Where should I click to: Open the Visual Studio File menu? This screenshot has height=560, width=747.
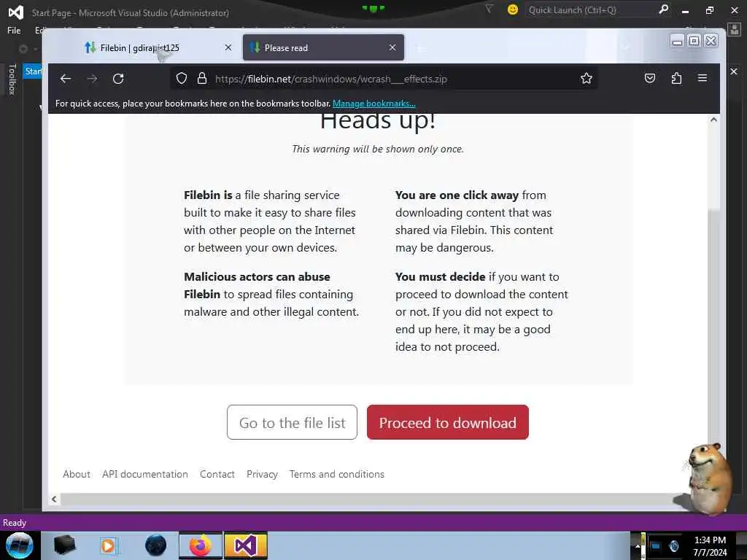14,31
